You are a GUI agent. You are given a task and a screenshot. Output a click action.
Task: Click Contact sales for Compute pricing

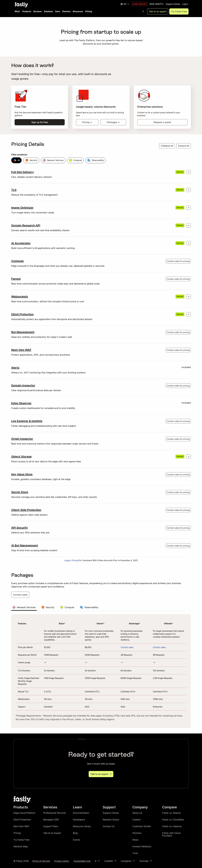pyautogui.click(x=178, y=261)
